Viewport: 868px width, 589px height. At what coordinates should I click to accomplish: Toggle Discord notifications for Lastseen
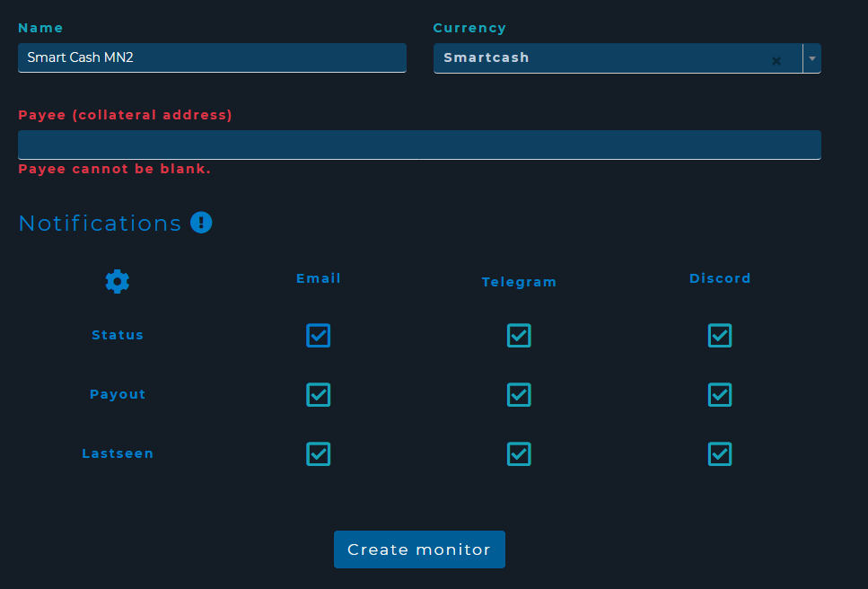click(x=719, y=453)
